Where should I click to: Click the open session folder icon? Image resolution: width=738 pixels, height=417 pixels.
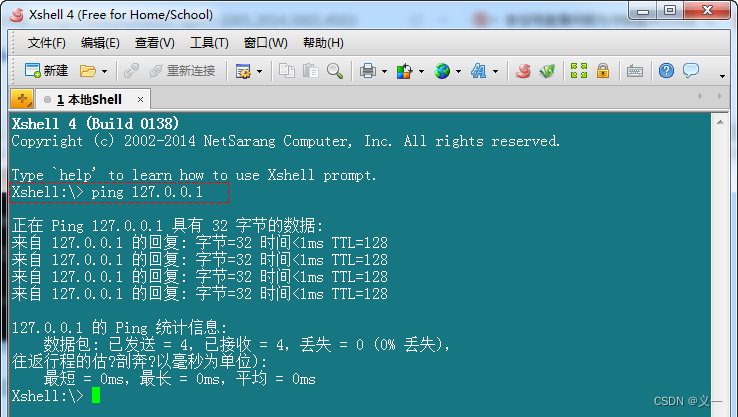(x=88, y=71)
